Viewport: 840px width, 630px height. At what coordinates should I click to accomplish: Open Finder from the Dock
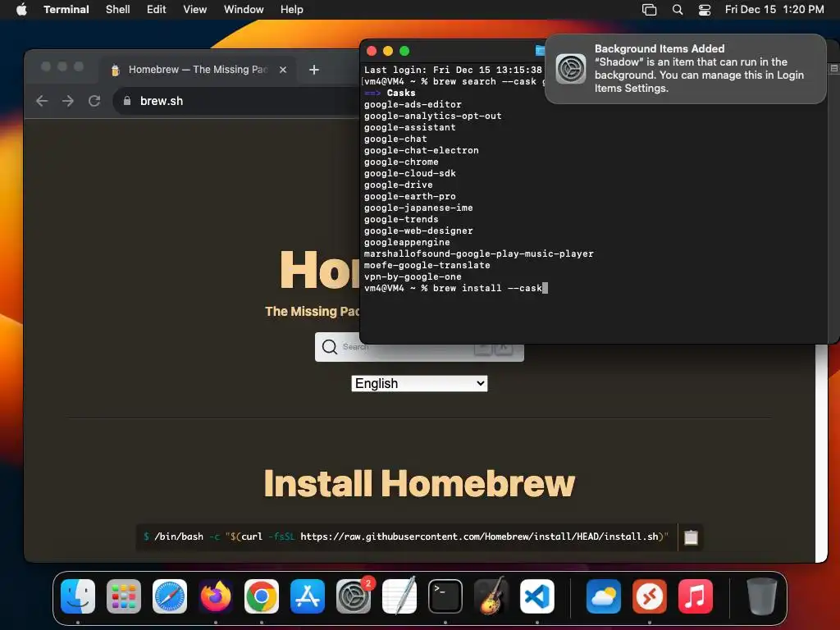click(x=78, y=596)
